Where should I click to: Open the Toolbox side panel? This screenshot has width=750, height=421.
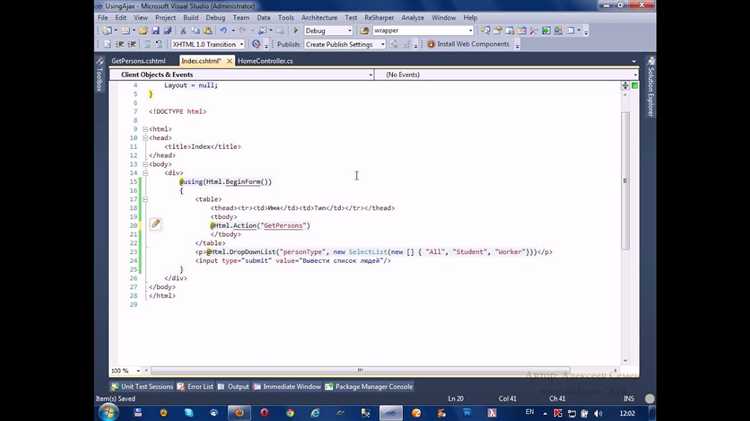(x=98, y=80)
